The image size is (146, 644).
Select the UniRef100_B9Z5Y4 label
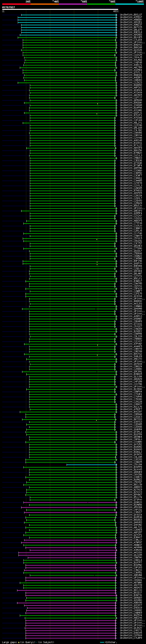point(131,615)
